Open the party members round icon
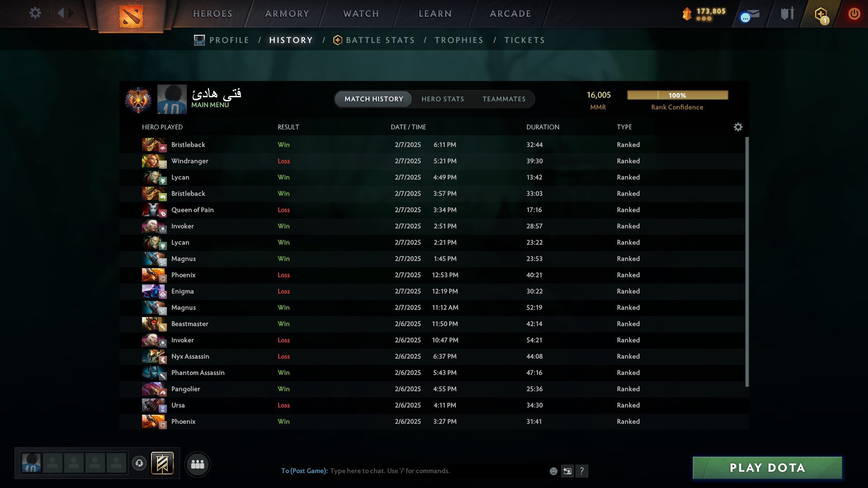This screenshot has height=488, width=868. tap(198, 464)
